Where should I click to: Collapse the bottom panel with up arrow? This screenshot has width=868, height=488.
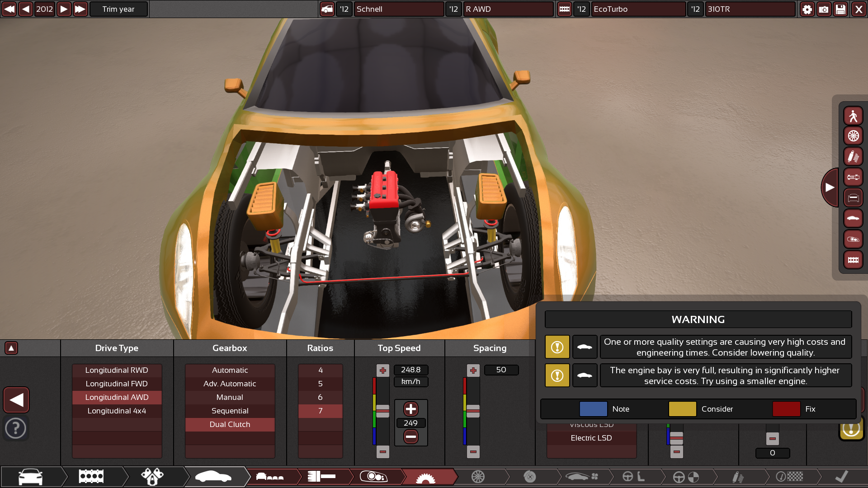click(11, 348)
